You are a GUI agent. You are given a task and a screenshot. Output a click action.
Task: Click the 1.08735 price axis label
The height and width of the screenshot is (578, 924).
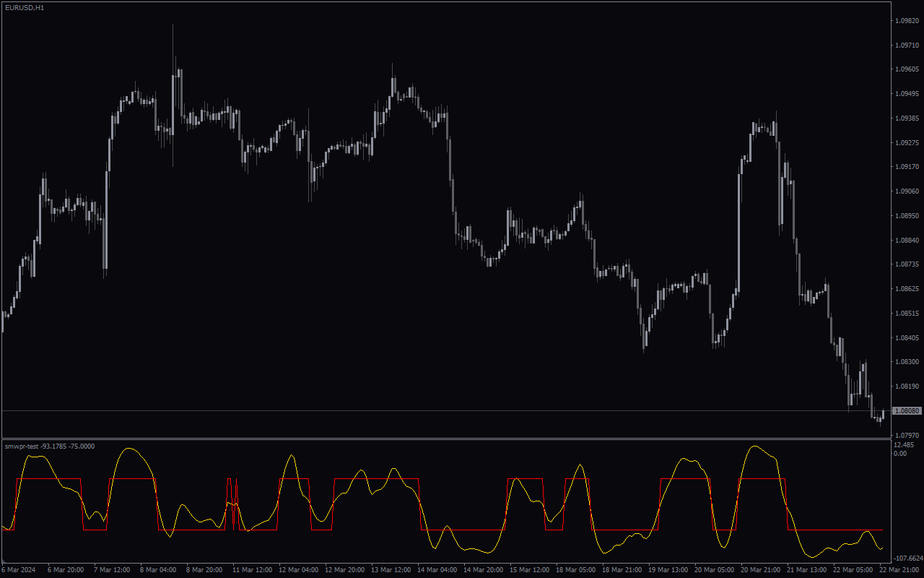907,264
